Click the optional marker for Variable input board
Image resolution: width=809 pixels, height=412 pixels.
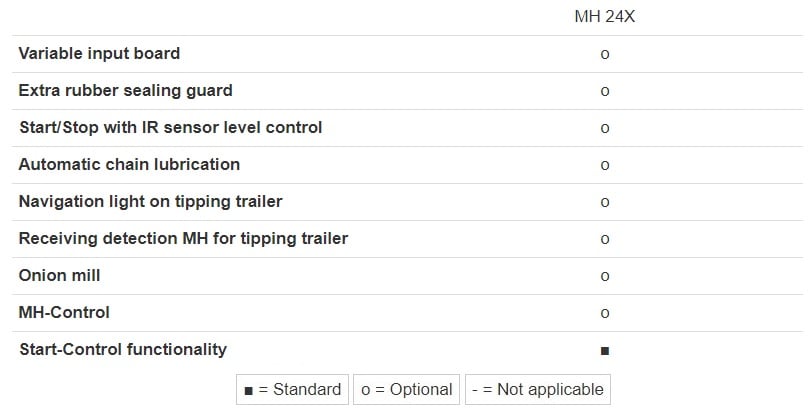tap(605, 54)
